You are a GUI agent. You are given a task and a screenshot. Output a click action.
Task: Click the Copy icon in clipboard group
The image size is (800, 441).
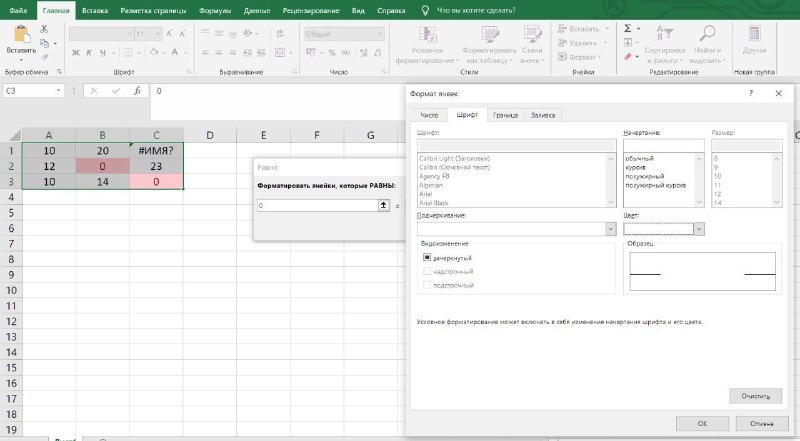(45, 43)
